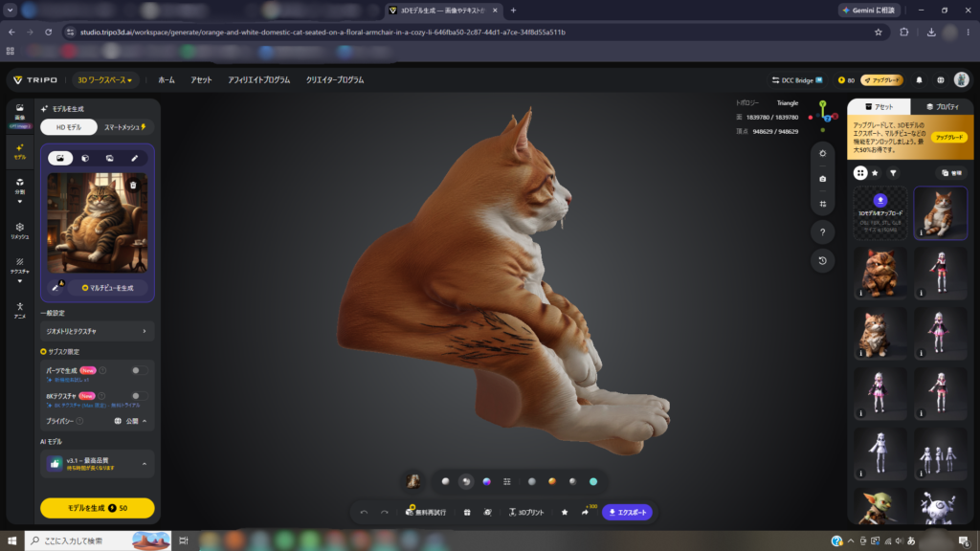The image size is (980, 551).
Task: Filter the asset list with funnel icon
Action: click(893, 173)
